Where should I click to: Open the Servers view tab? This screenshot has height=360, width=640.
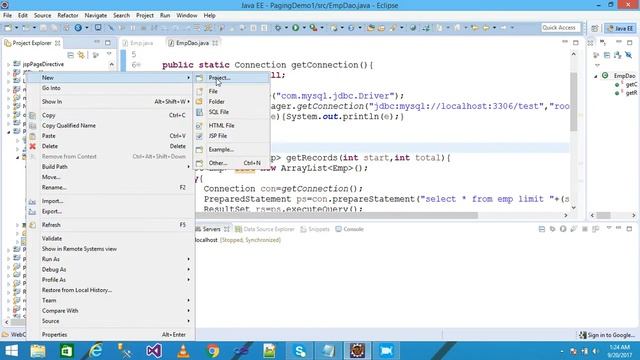pyautogui.click(x=211, y=229)
